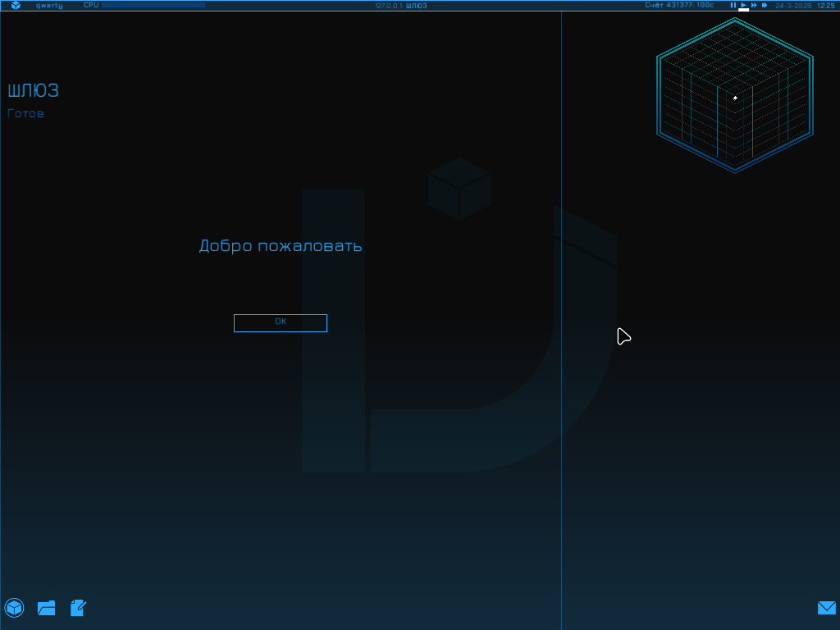Click the 'Готов' status text

pos(25,113)
